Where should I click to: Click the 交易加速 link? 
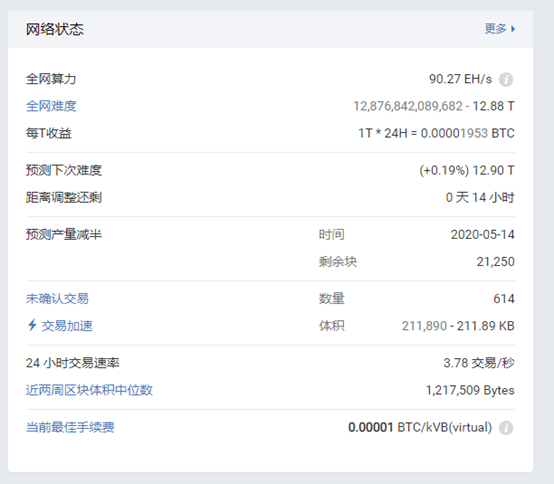click(67, 326)
